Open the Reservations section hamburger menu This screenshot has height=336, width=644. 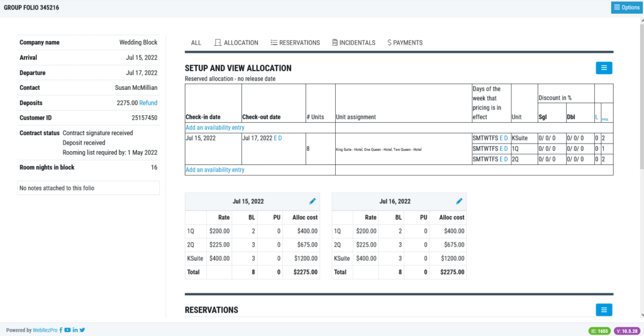click(604, 310)
